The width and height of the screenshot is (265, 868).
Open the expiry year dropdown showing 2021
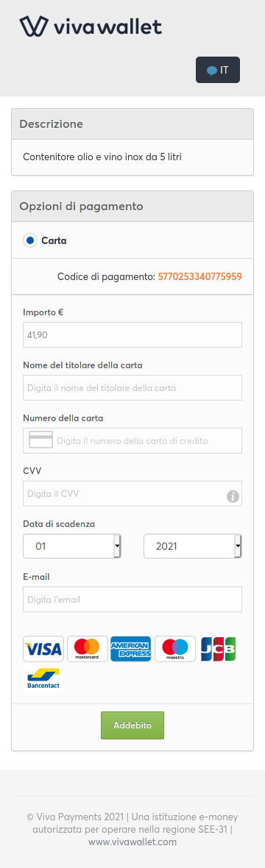coord(193,546)
